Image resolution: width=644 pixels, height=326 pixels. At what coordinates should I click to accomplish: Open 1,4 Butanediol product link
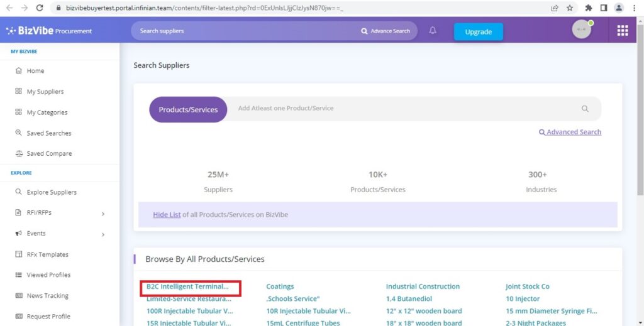(x=409, y=298)
